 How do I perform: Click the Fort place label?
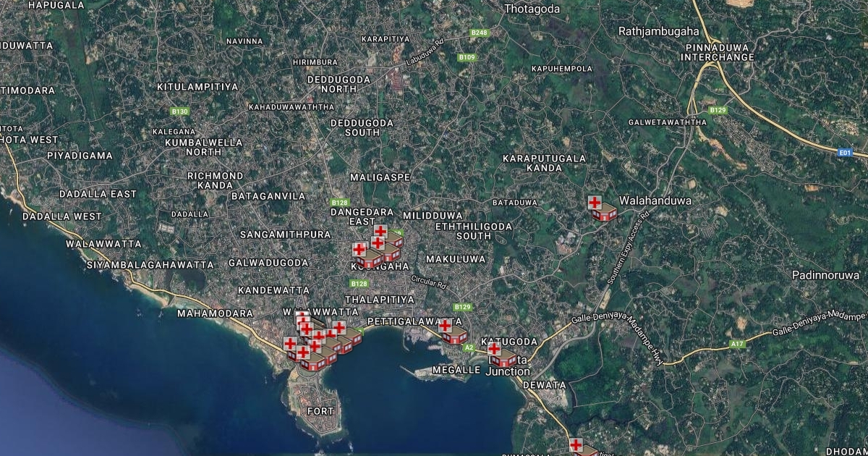[x=320, y=411]
